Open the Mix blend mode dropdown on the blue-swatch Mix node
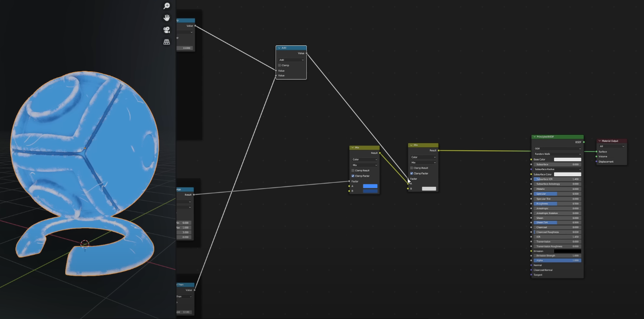This screenshot has height=319, width=644. pyautogui.click(x=364, y=165)
